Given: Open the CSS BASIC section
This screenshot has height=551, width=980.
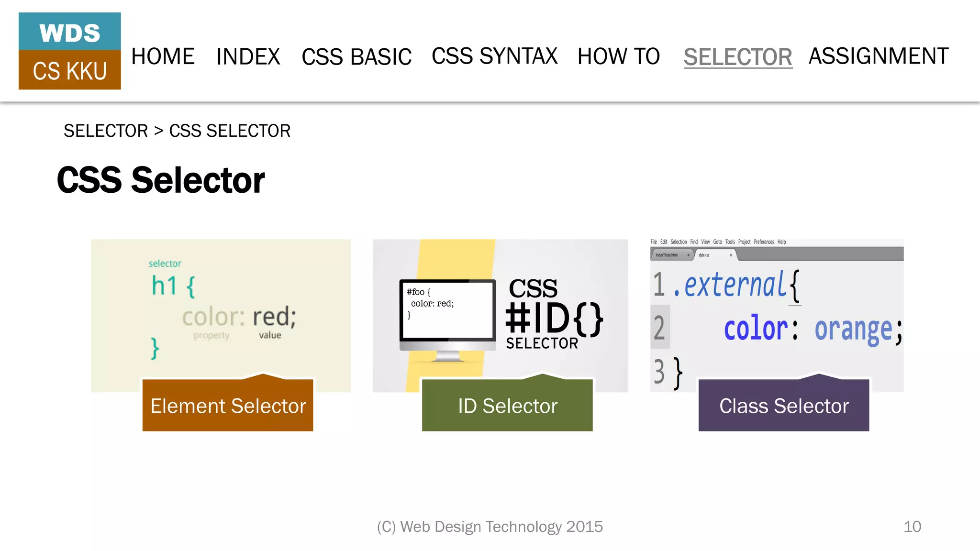Looking at the screenshot, I should 356,56.
